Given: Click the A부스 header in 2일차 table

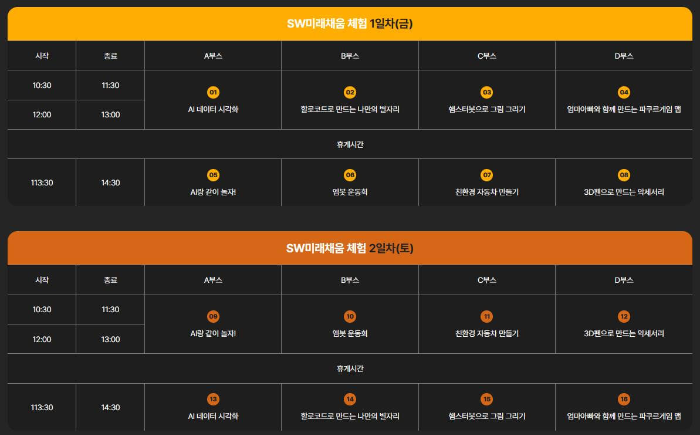Looking at the screenshot, I should [x=213, y=280].
